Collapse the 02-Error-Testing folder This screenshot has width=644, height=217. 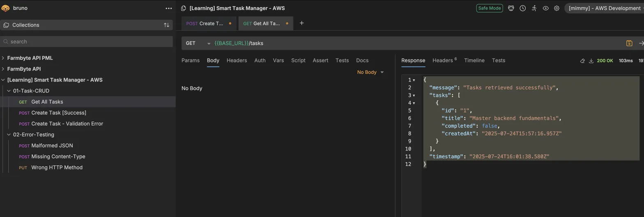click(9, 135)
